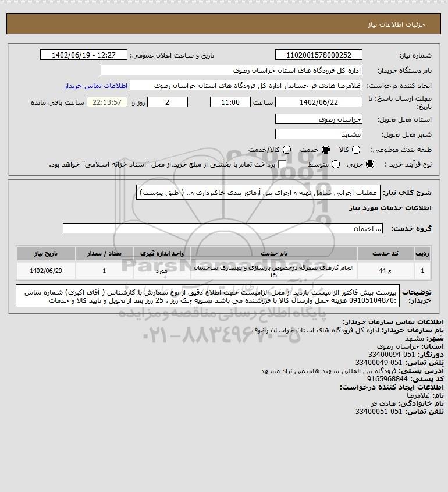Click the general description field شرح کلی نیاز
The image size is (448, 492).
tap(258, 192)
